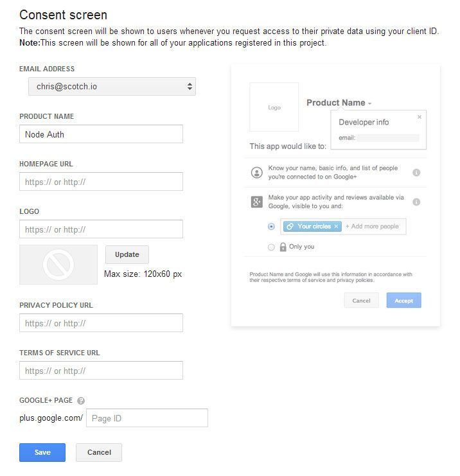Click info icon beside 'Make your app activity' permission

pyautogui.click(x=416, y=202)
